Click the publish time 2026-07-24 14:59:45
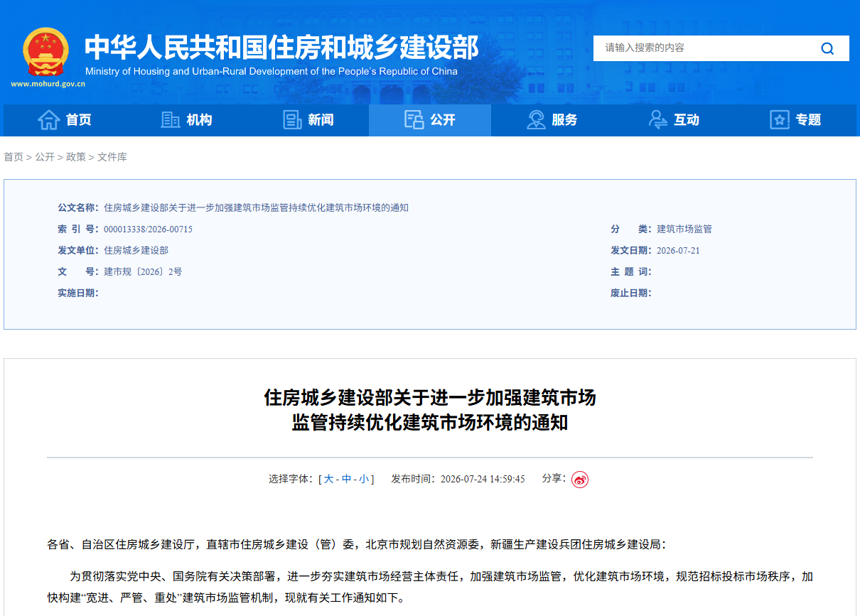 tap(483, 480)
